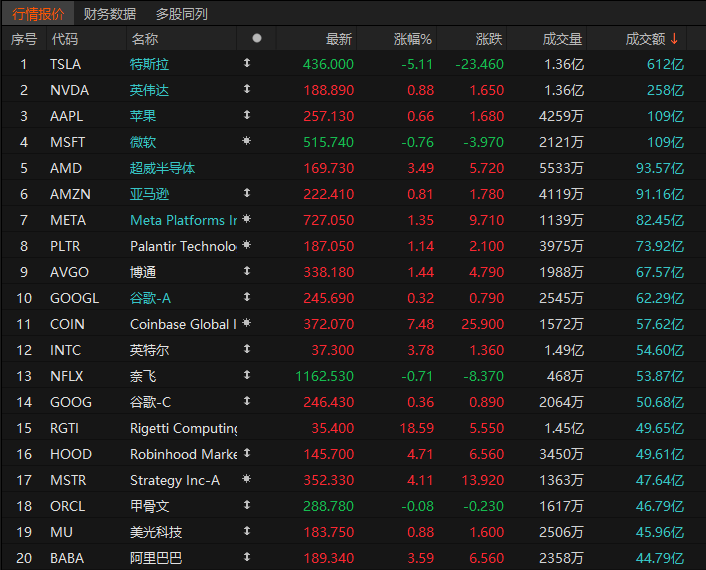Select the Palantir Technolo name cell
This screenshot has height=570, width=706.
point(183,246)
